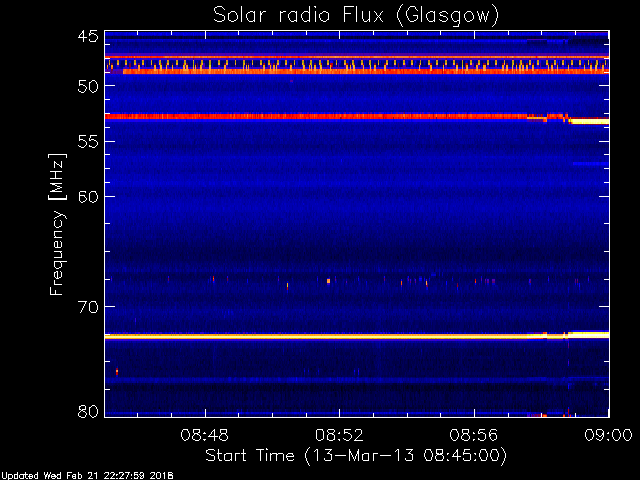Click the '08:48' time tick label
This screenshot has width=640, height=480.
tap(204, 435)
